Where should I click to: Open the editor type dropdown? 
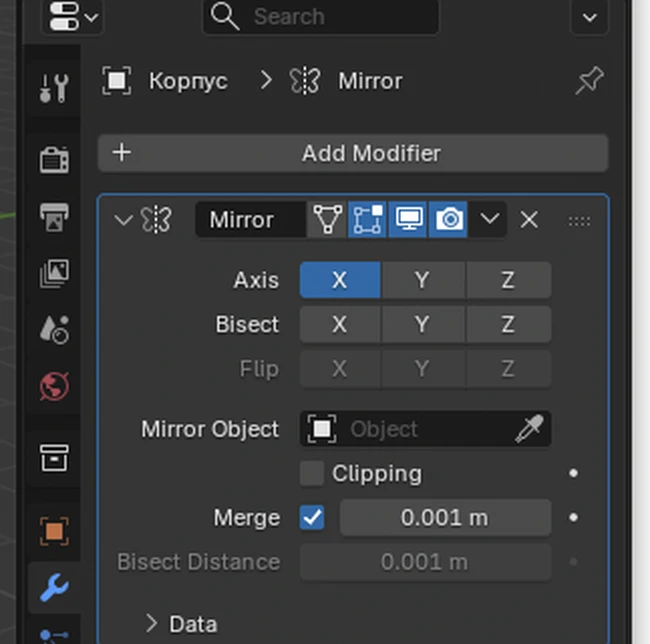[x=73, y=17]
